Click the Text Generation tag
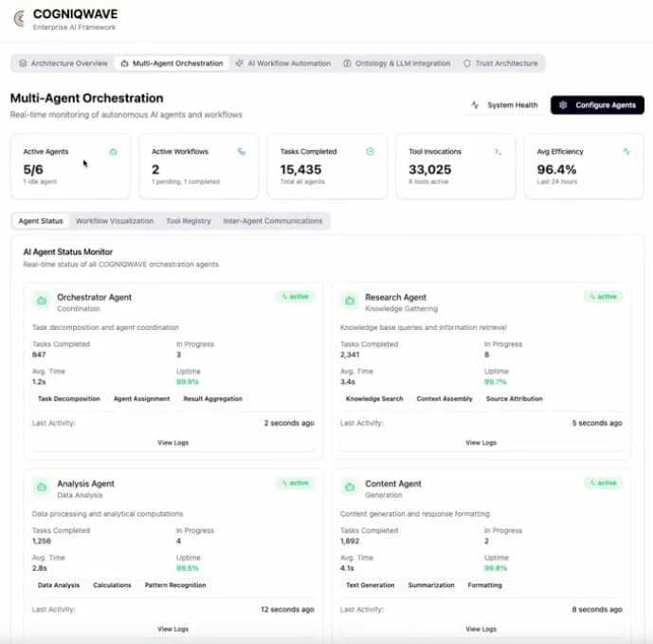The image size is (653, 644). click(x=371, y=585)
